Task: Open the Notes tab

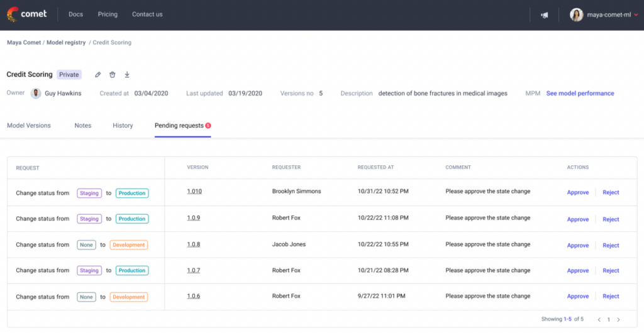Action: [x=83, y=126]
